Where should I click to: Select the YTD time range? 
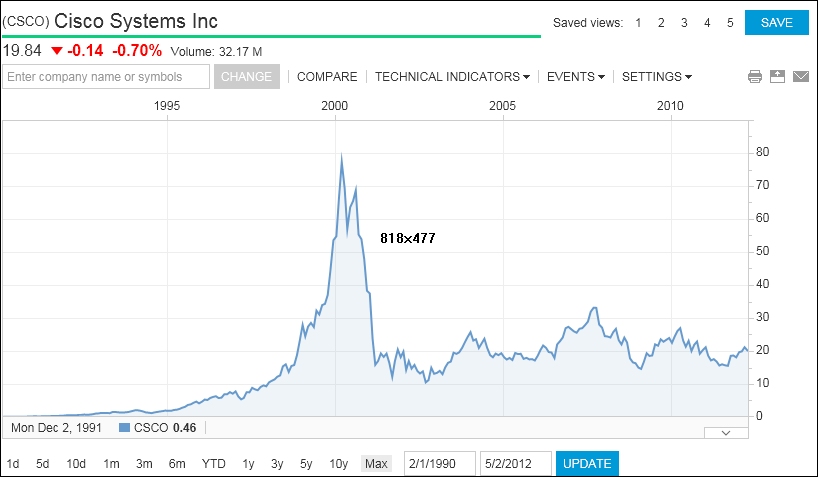213,463
